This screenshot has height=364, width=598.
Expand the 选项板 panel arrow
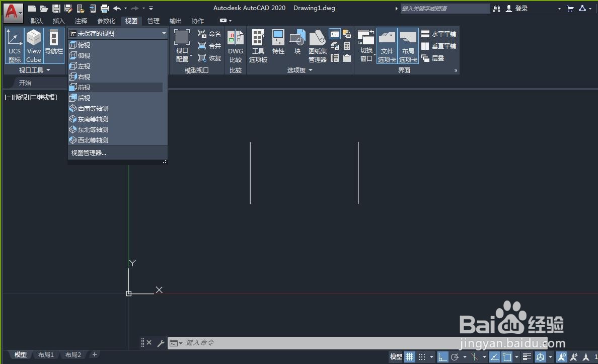pyautogui.click(x=311, y=70)
